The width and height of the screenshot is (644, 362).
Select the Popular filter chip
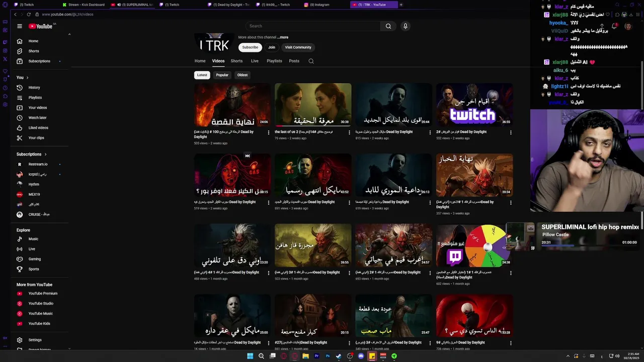pyautogui.click(x=222, y=75)
